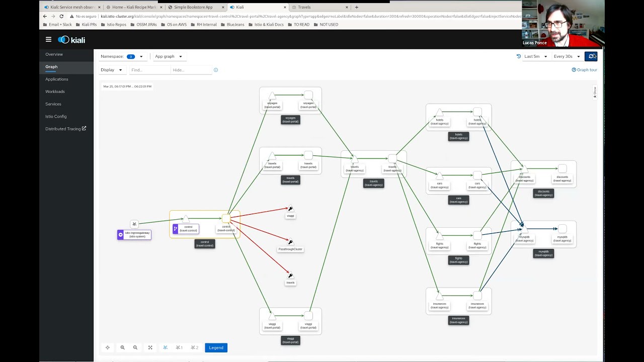Zoom in on the graph
This screenshot has width=644, height=362.
(122, 347)
